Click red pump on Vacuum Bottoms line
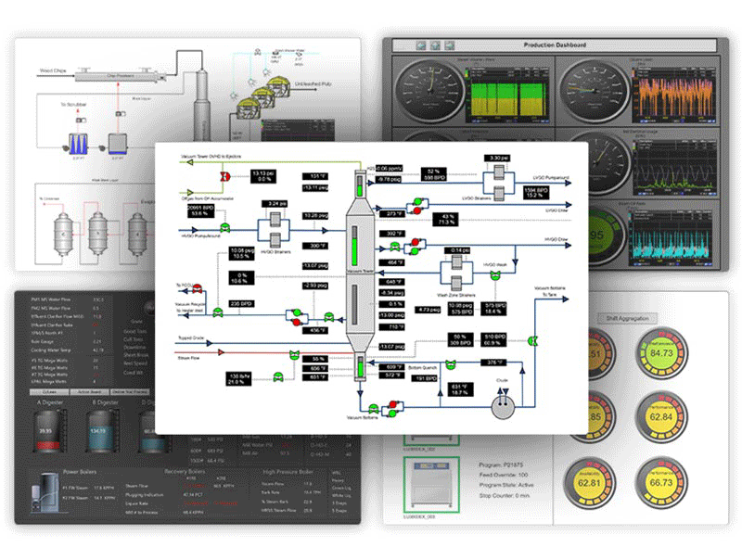 pos(392,404)
